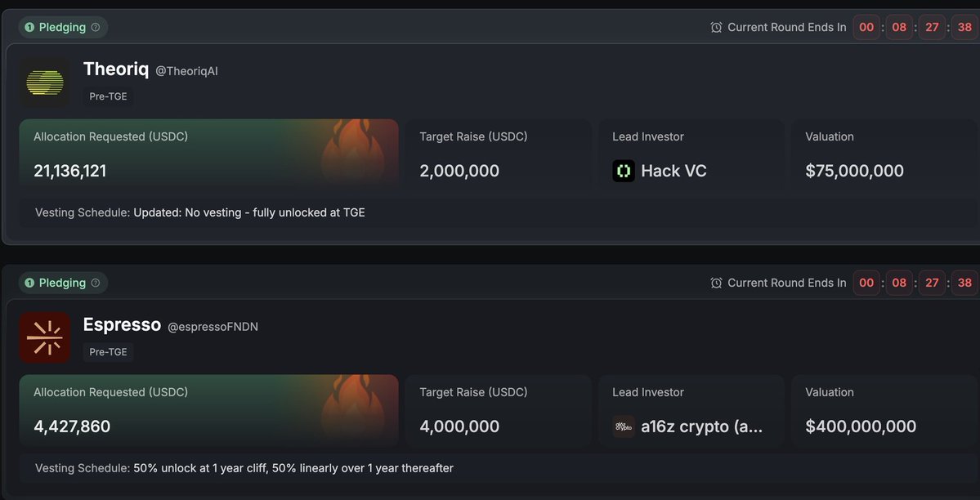Open help icon beside Theoriq Pledging badge
This screenshot has height=500, width=980.
[x=96, y=27]
